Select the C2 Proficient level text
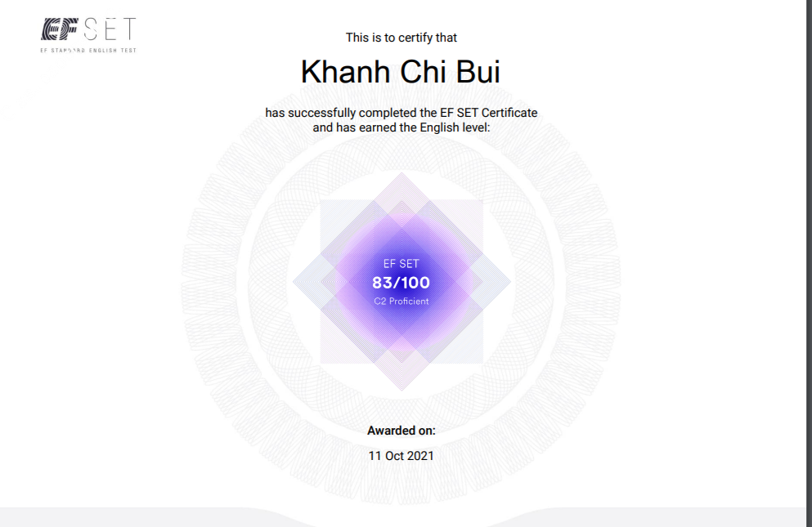The height and width of the screenshot is (527, 812). tap(401, 301)
